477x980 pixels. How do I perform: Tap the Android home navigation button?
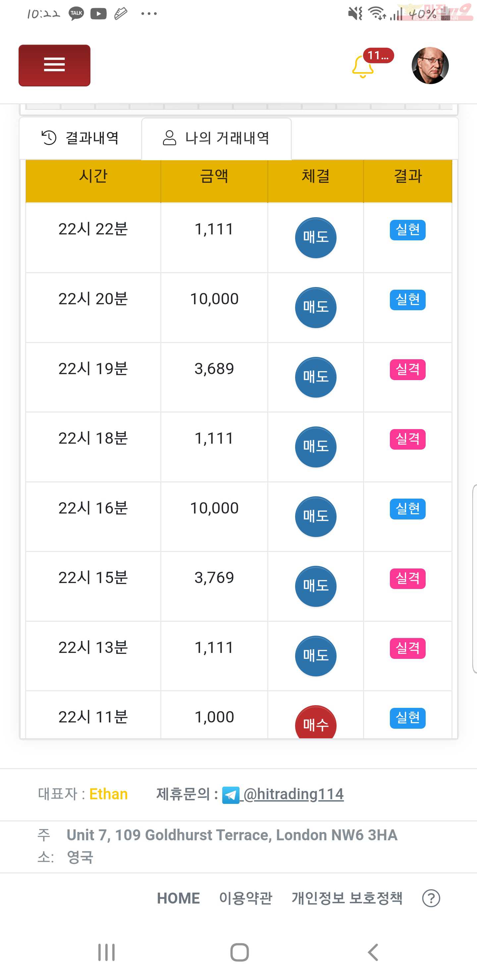[x=239, y=953]
